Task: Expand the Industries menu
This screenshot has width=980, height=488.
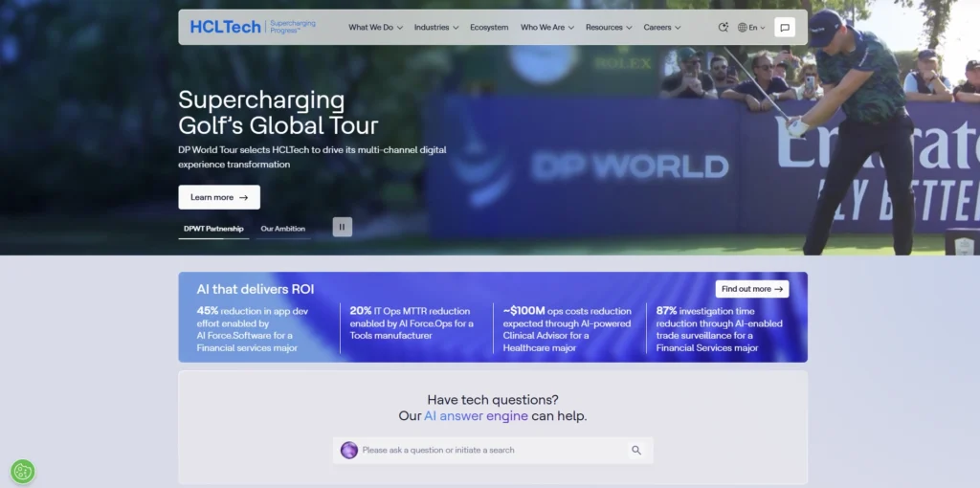Action: 436,28
